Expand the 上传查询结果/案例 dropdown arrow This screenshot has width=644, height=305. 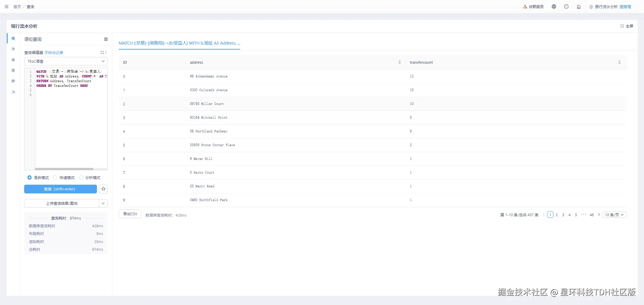(x=103, y=203)
